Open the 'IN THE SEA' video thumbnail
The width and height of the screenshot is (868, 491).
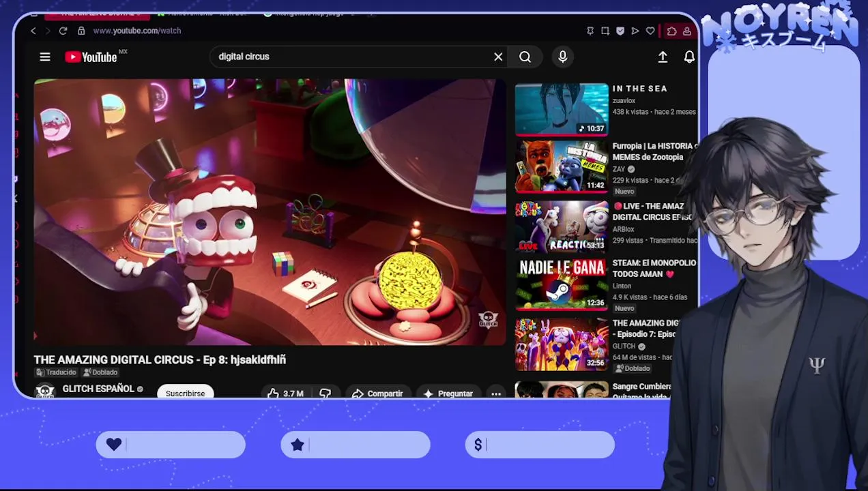[x=562, y=110]
